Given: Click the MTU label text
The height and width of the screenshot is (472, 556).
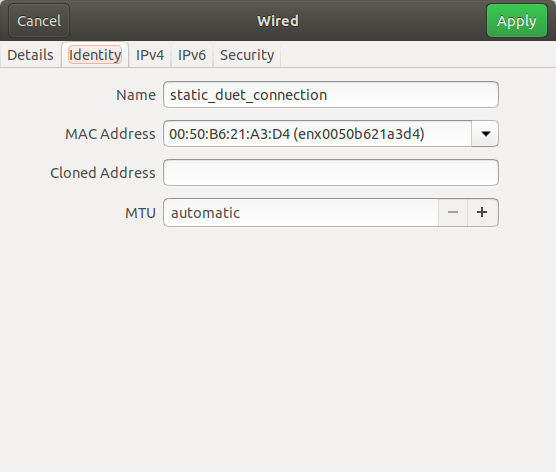Looking at the screenshot, I should (x=140, y=213).
